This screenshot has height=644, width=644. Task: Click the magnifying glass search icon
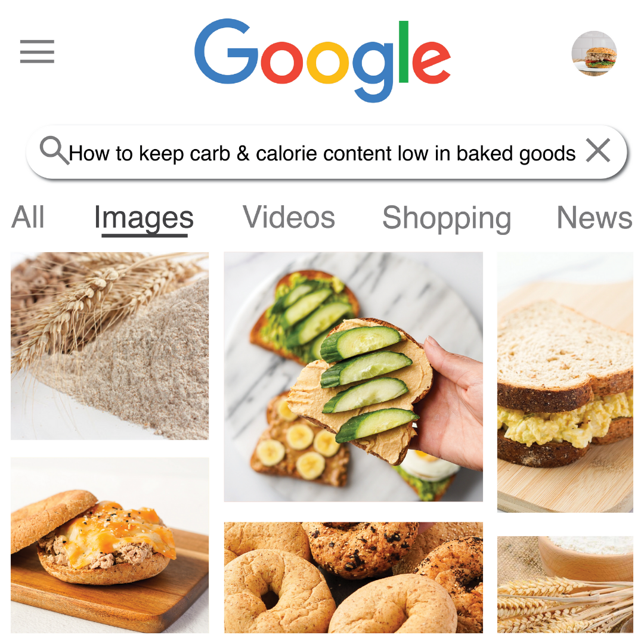54,150
